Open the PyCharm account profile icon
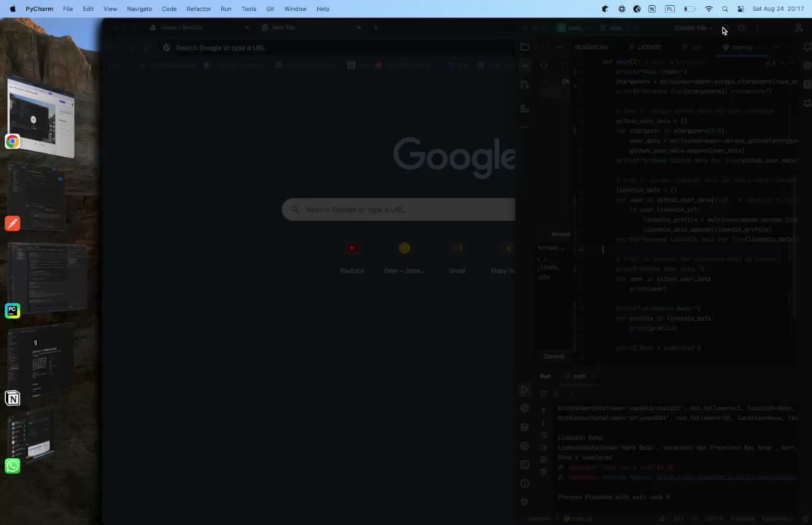The image size is (812, 525). 798,28
